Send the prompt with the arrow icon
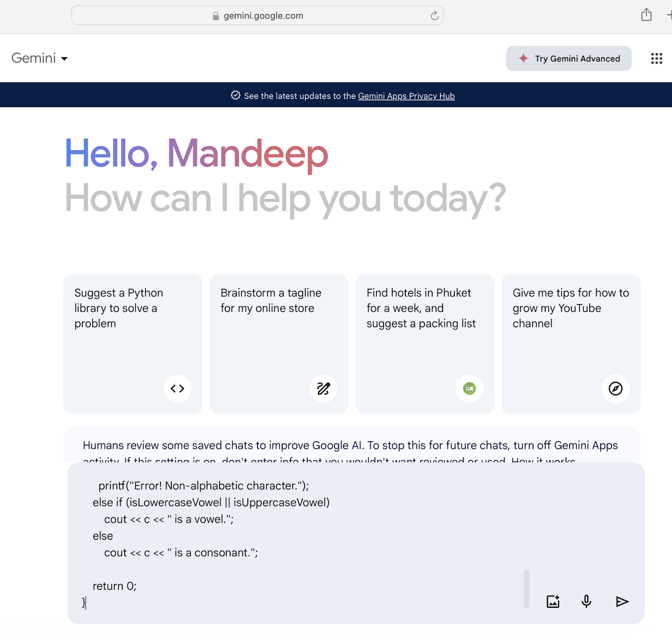 [x=622, y=601]
